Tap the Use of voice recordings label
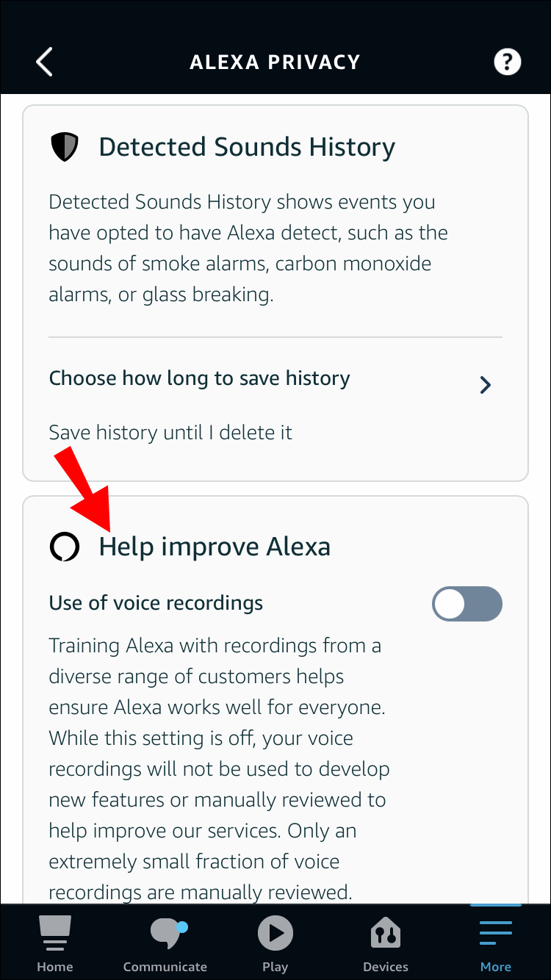 pyautogui.click(x=156, y=603)
